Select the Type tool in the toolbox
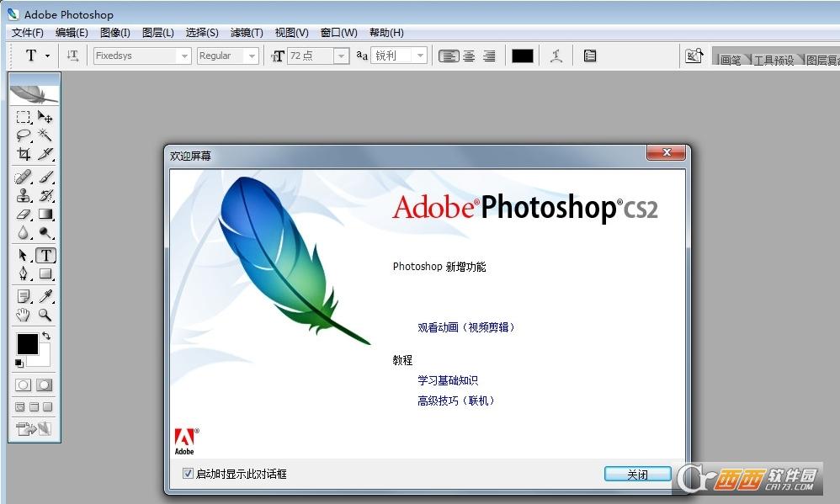 pyautogui.click(x=45, y=256)
